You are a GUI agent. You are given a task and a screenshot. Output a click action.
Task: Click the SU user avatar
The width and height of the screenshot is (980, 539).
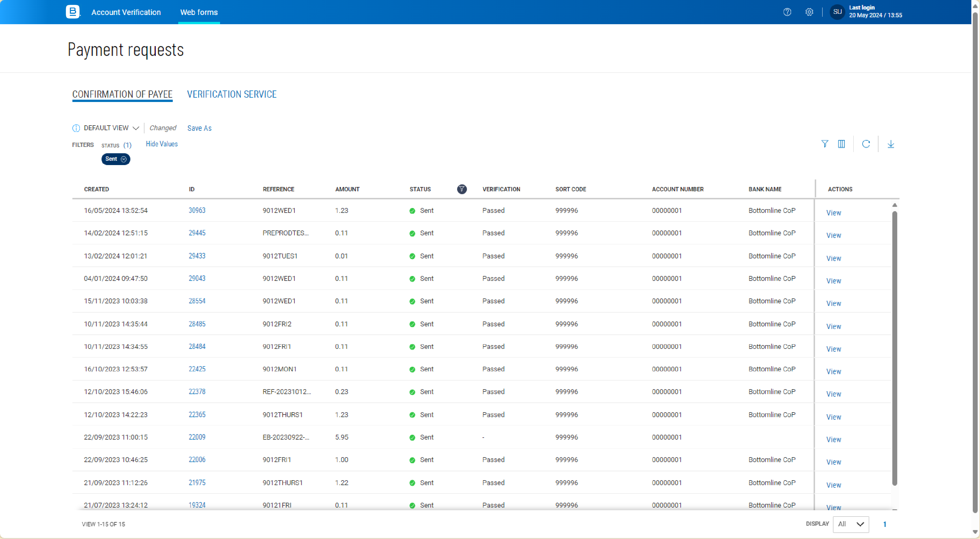point(837,12)
